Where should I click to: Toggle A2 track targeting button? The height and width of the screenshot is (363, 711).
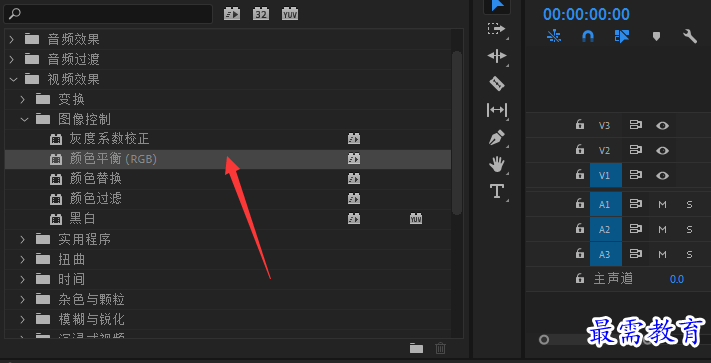pyautogui.click(x=606, y=229)
